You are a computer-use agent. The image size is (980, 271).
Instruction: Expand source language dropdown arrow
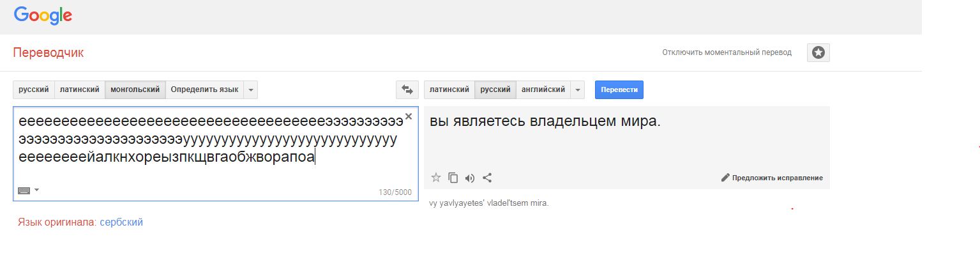click(251, 89)
